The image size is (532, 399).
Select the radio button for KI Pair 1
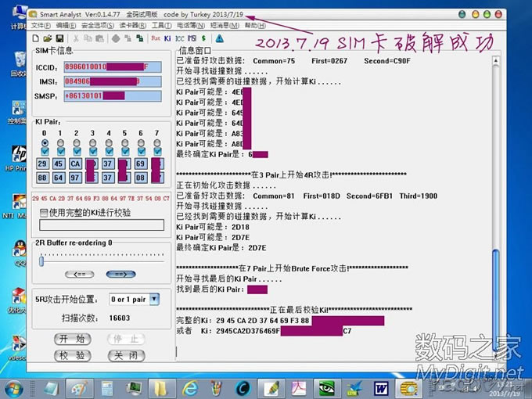click(x=60, y=143)
